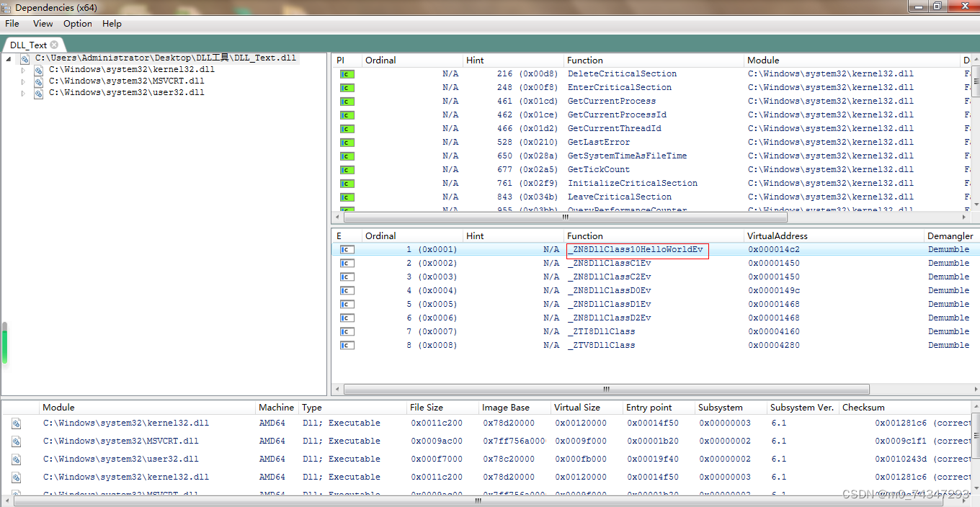
Task: Click the import icon for GetTickCount
Action: (x=347, y=170)
